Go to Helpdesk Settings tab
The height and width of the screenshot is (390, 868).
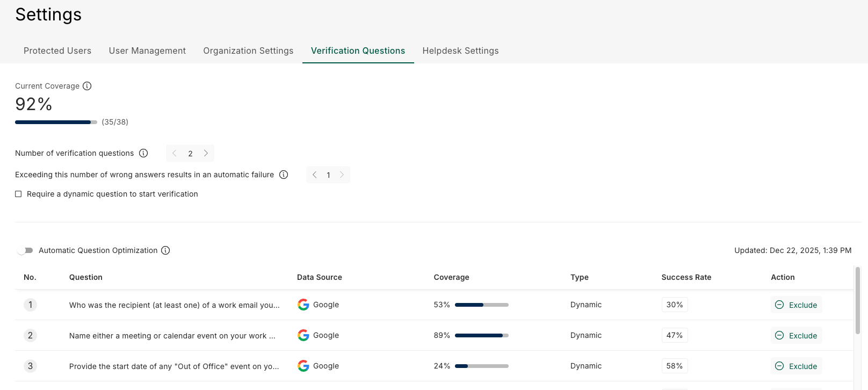pos(460,50)
